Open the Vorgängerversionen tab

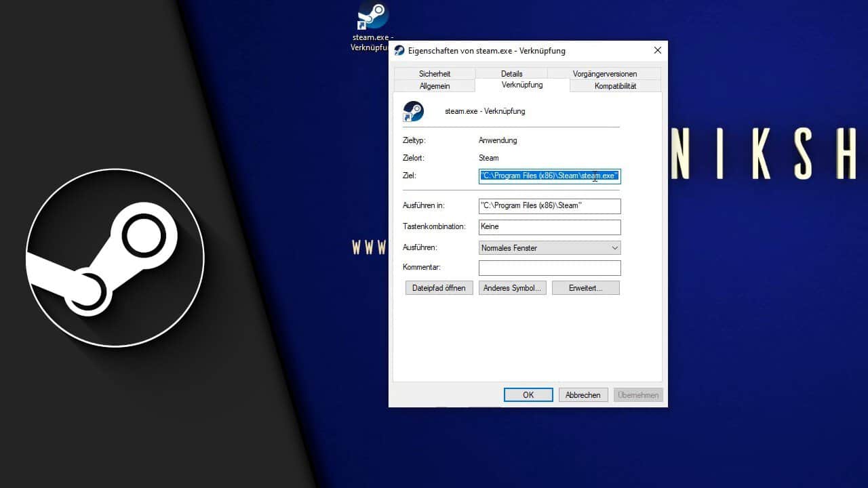[605, 73]
